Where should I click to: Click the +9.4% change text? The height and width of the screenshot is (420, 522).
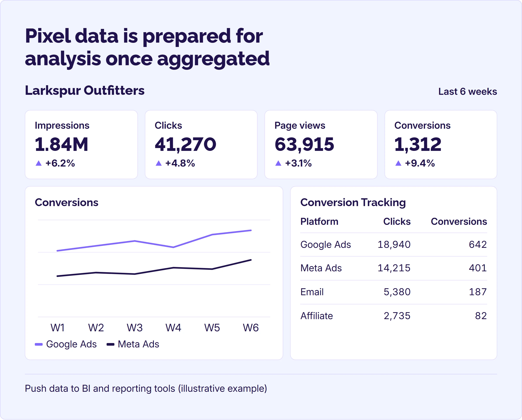[420, 163]
